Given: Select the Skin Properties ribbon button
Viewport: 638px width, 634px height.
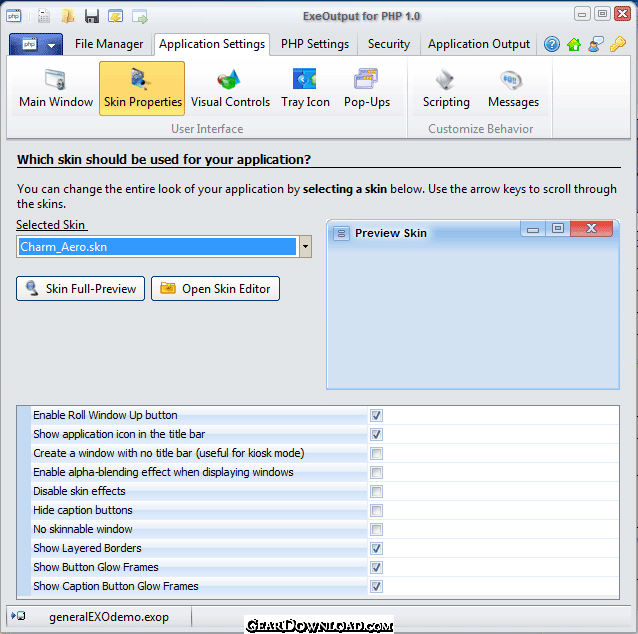Looking at the screenshot, I should pyautogui.click(x=142, y=88).
